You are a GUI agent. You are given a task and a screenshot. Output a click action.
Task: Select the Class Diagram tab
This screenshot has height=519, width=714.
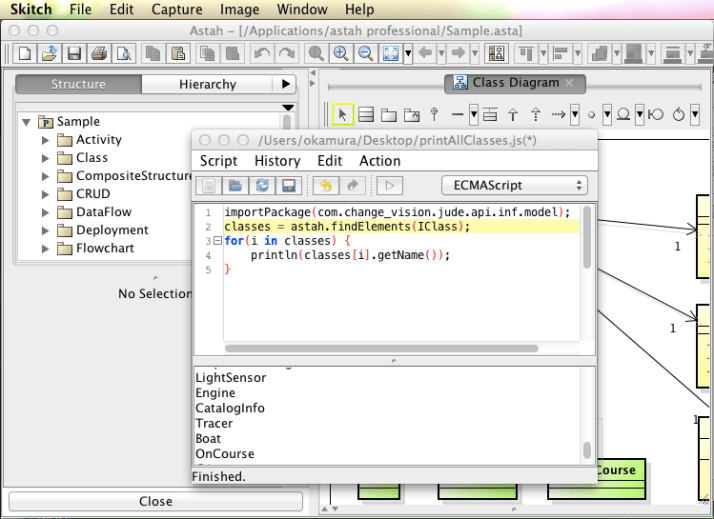tap(515, 83)
